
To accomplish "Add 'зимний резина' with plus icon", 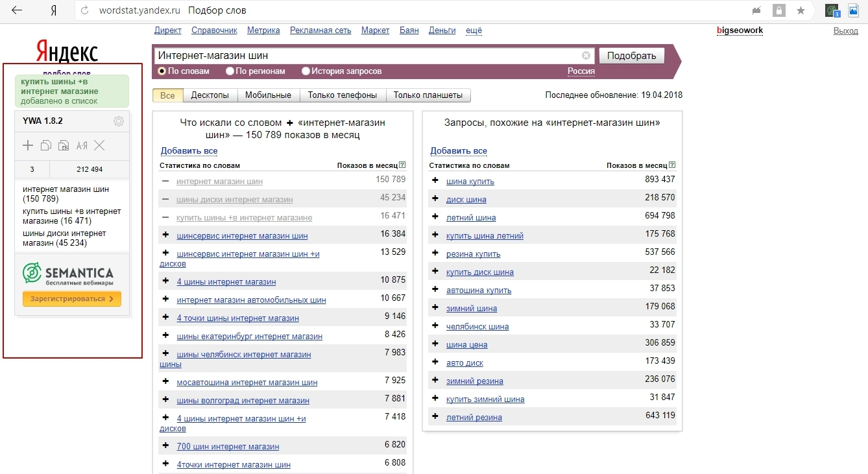I will coord(435,380).
